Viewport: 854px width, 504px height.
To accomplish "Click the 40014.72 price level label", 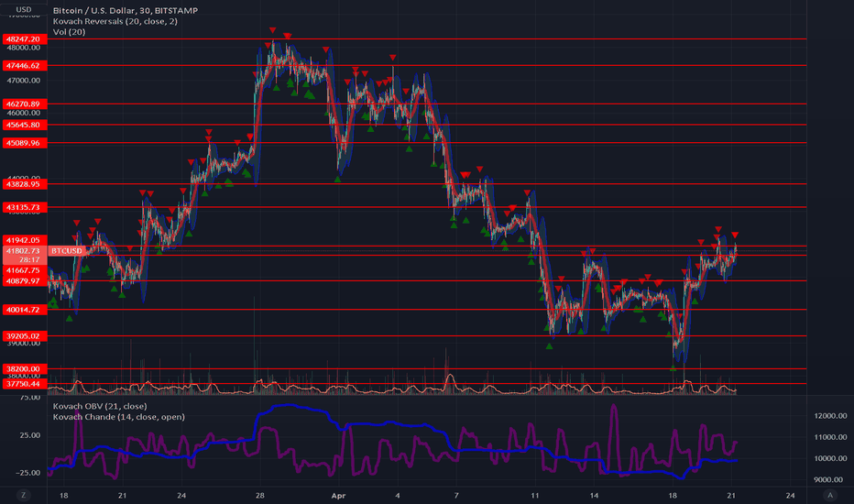I will point(25,310).
